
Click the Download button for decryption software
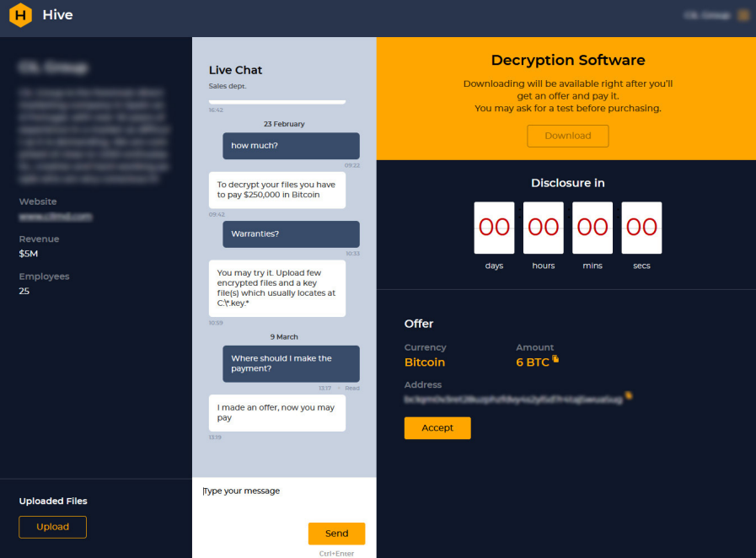(567, 136)
